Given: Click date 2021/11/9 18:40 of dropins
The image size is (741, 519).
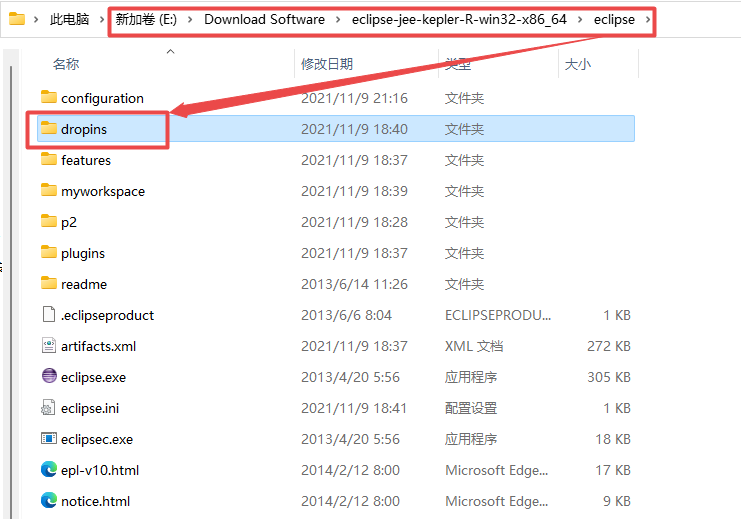Looking at the screenshot, I should (x=354, y=129).
